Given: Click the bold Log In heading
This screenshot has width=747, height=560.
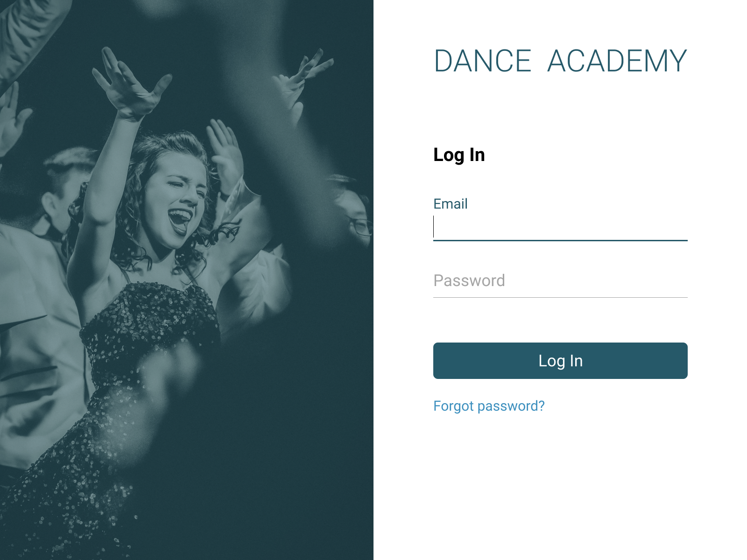Looking at the screenshot, I should (x=459, y=155).
